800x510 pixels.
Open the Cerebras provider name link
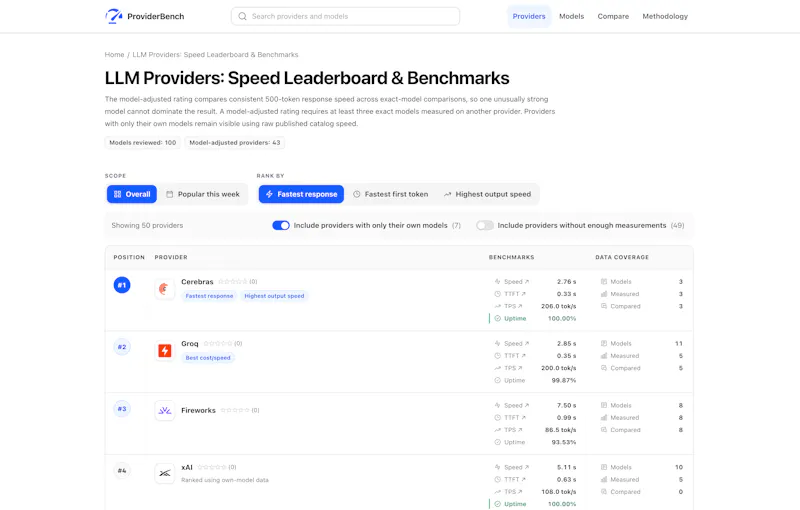click(x=197, y=282)
